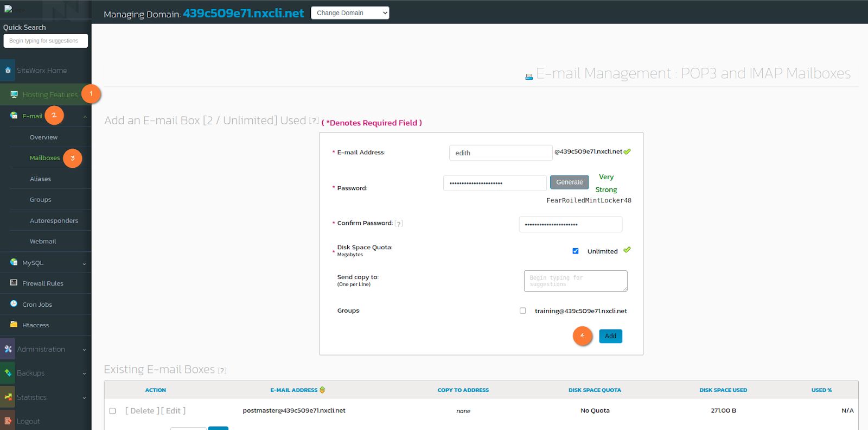Sort by DISK SPACE USED column header
868x430 pixels.
click(x=723, y=390)
